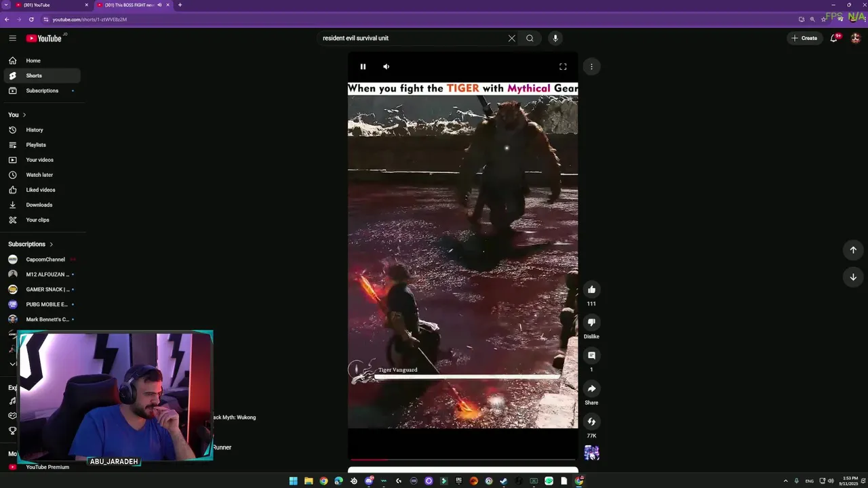Open Epic Games Launcher from taskbar

coord(459,481)
